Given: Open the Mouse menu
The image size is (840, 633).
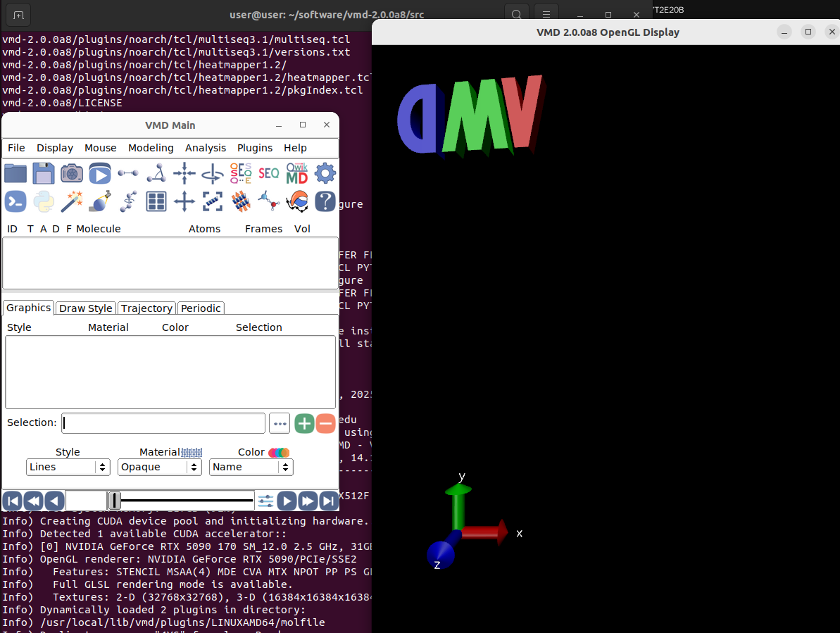Looking at the screenshot, I should [100, 148].
